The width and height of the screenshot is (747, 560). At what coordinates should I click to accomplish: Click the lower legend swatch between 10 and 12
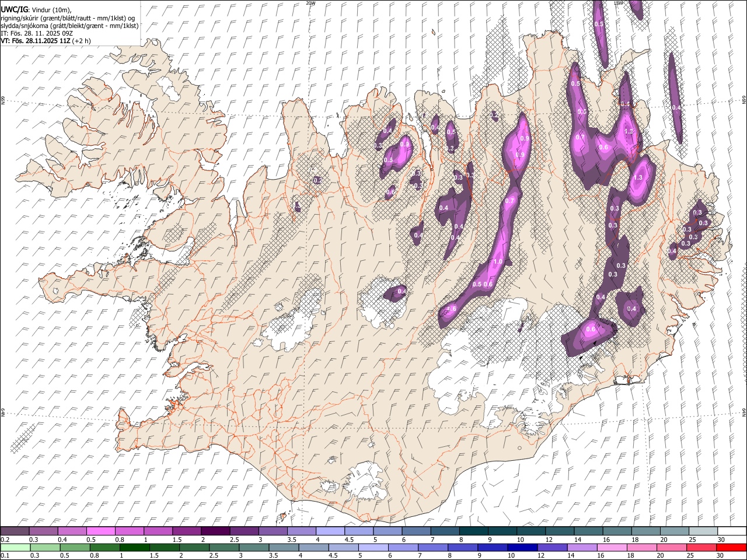(522, 547)
